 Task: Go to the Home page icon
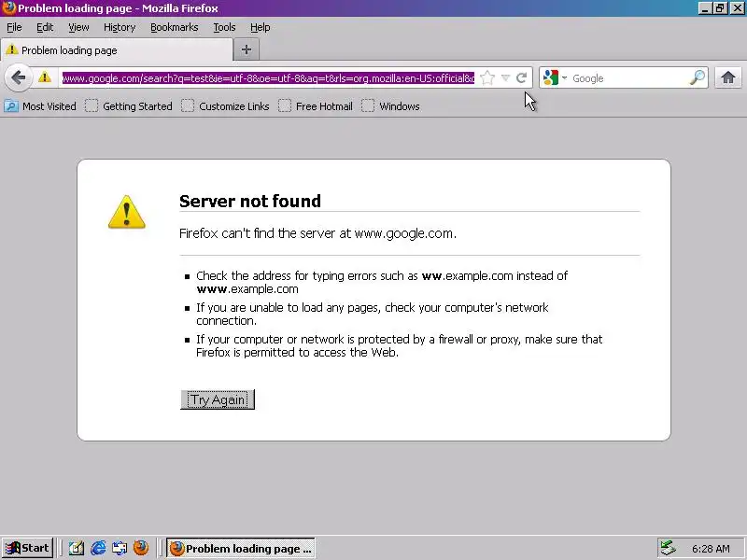727,77
